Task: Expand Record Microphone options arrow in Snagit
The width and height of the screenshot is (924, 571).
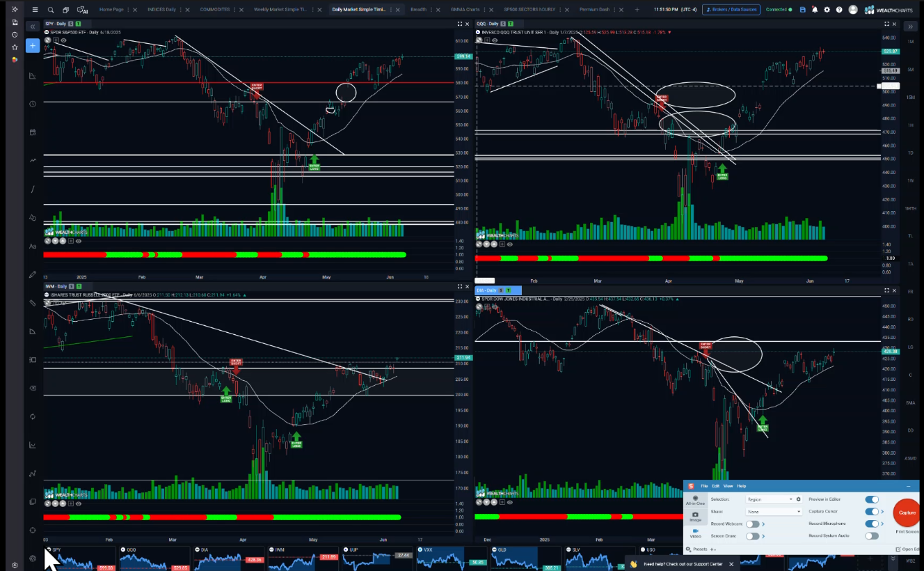Action: click(x=882, y=524)
